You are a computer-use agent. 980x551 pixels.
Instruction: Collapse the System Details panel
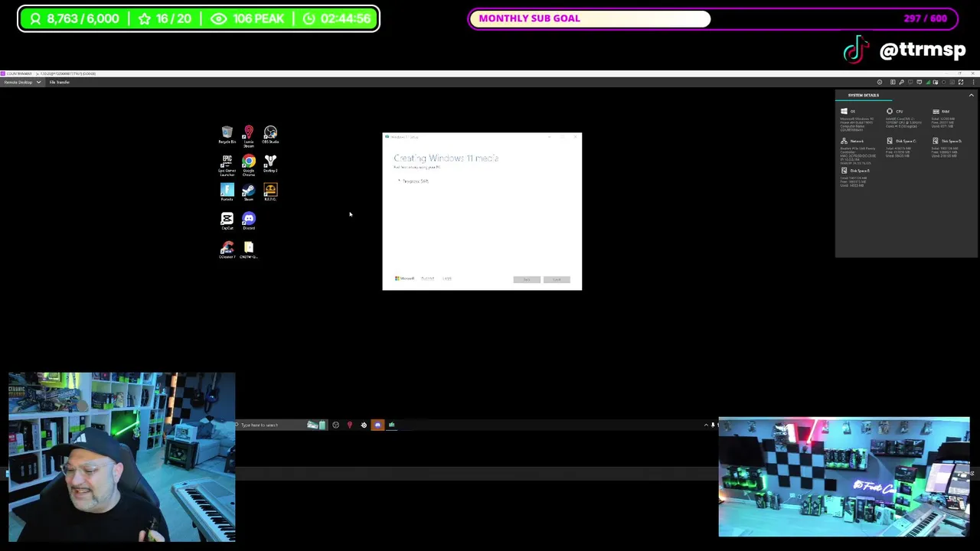click(x=971, y=95)
